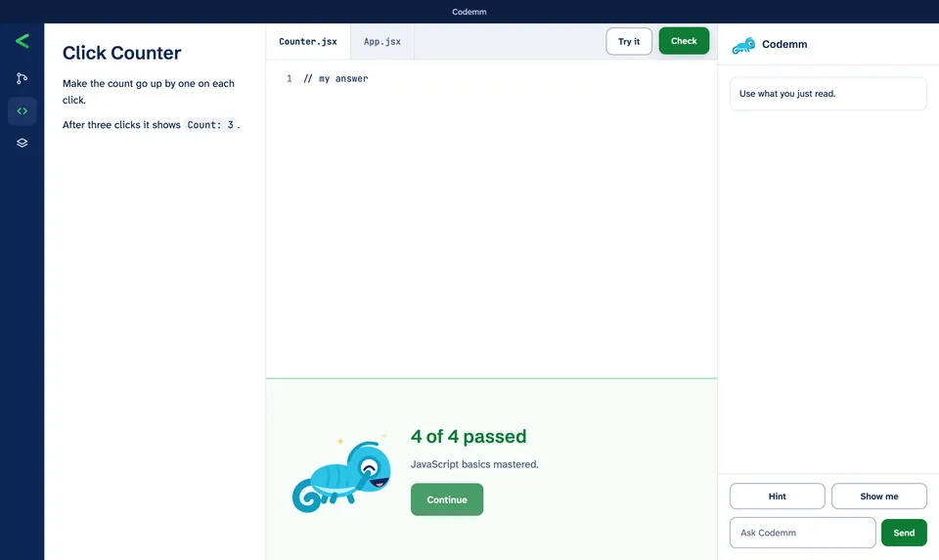
Task: Click the Codemm chameleon logo in chat header
Action: pyautogui.click(x=743, y=45)
